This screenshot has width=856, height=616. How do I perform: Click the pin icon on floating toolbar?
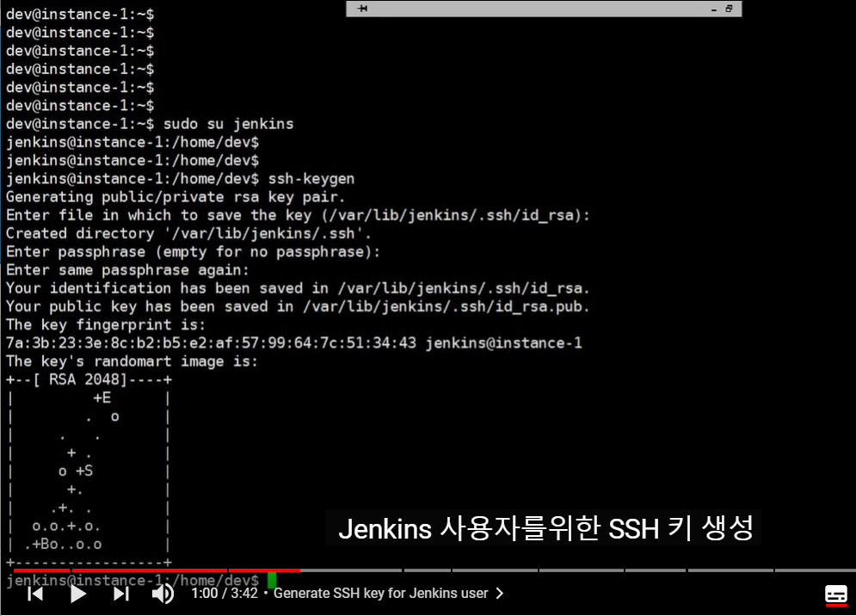tap(362, 9)
